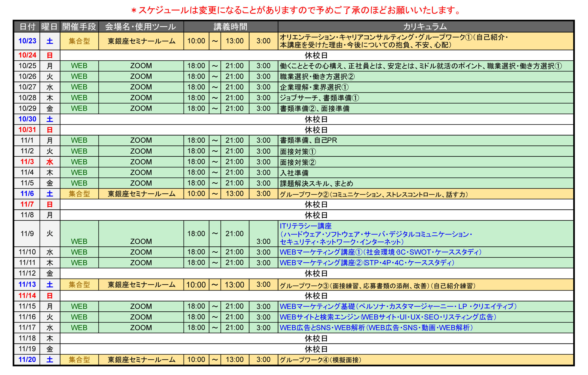This screenshot has height=375, width=588.
Task: Click the 11/18 date cell
Action: [27, 338]
